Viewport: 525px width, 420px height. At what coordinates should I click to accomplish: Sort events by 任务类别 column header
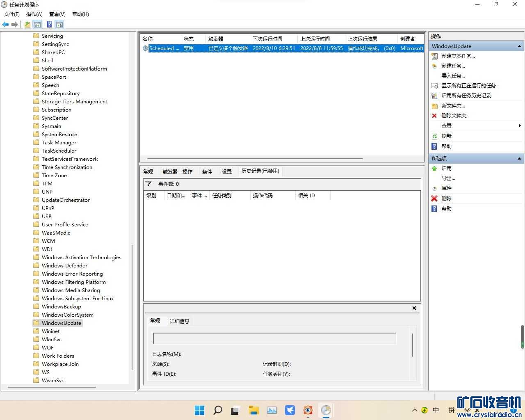coord(230,195)
